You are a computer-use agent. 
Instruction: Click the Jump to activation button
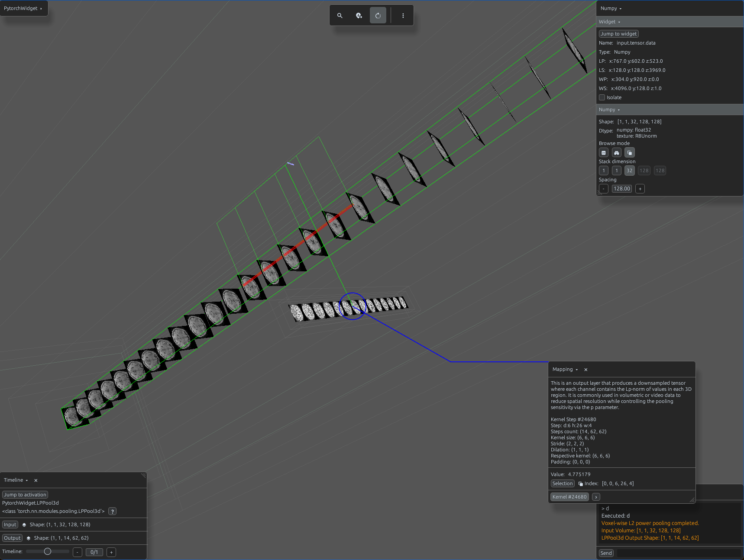(25, 495)
